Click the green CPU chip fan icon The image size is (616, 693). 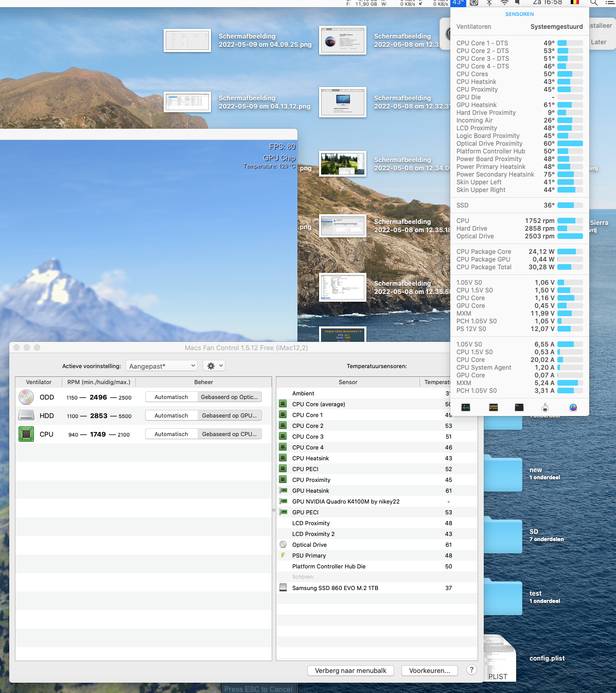click(x=26, y=434)
